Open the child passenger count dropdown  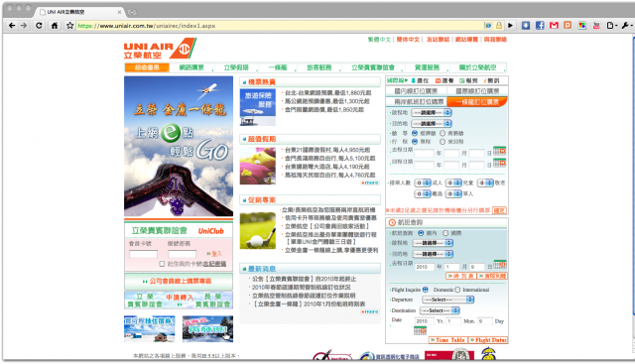point(453,183)
